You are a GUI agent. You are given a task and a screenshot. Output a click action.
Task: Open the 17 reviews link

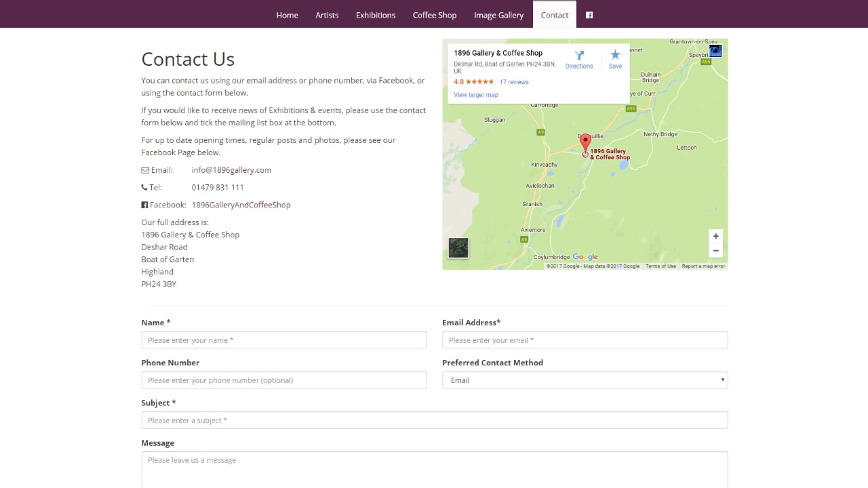coord(514,82)
